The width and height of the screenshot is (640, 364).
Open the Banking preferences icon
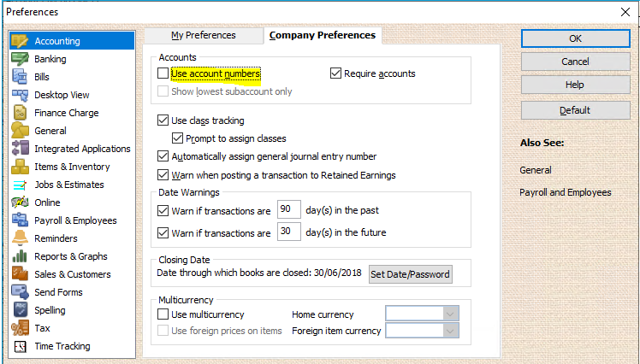20,59
